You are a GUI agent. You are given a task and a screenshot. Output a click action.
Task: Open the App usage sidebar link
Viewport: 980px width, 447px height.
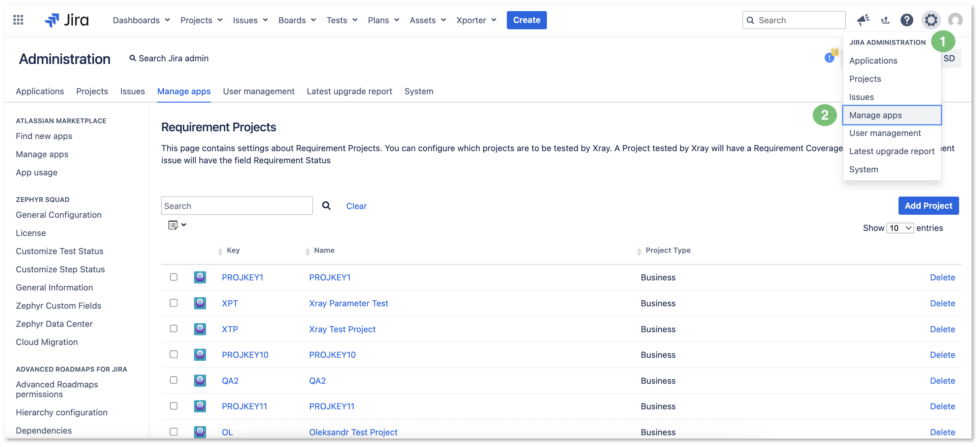[x=36, y=173]
